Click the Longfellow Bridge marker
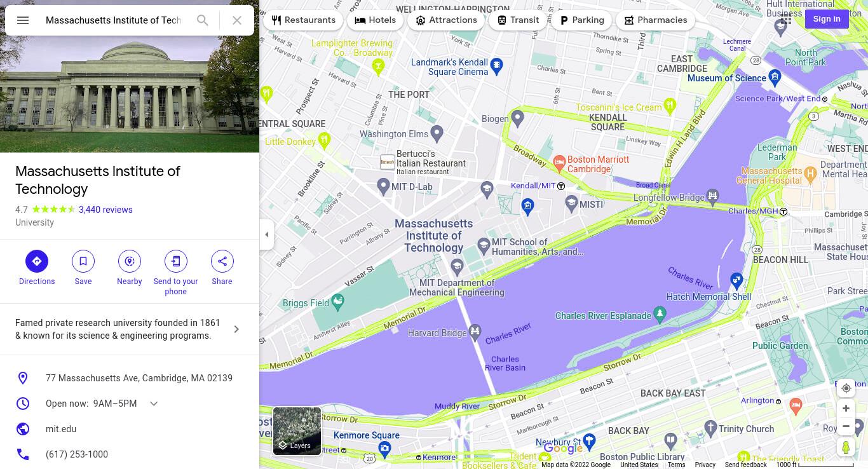 pyautogui.click(x=712, y=196)
